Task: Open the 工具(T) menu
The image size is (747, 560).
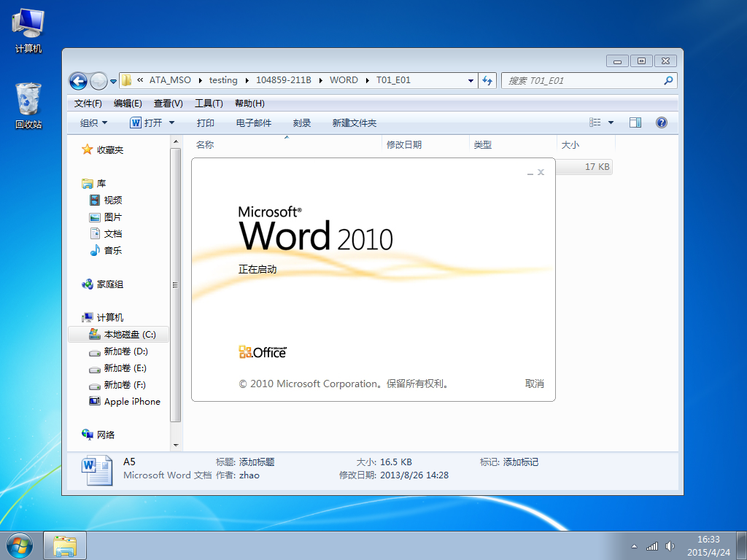Action: click(209, 104)
